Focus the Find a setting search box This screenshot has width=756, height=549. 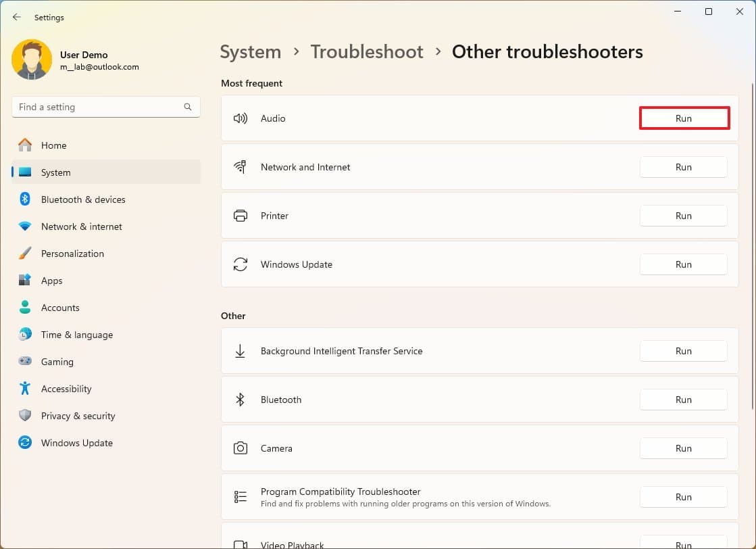coord(98,107)
